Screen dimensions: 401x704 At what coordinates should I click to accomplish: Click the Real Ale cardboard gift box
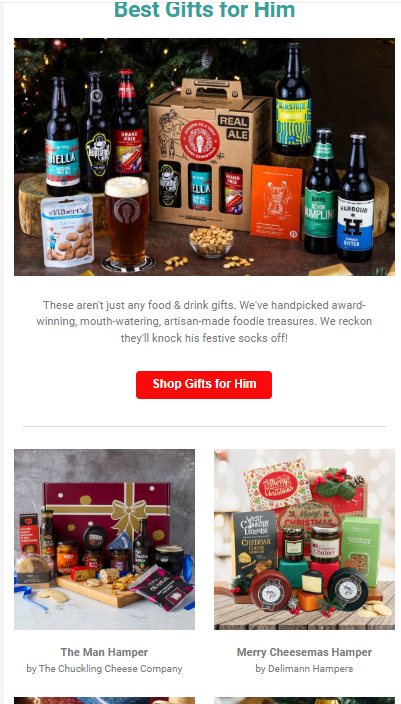[x=210, y=155]
